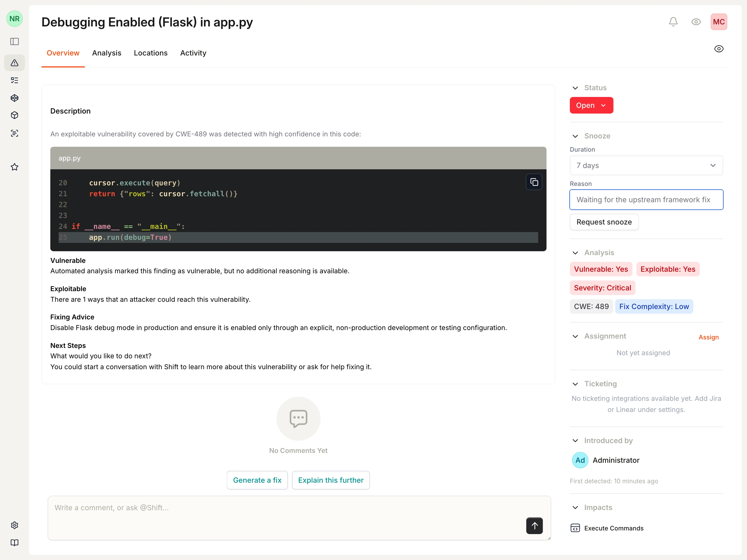Focus the comment text box
This screenshot has height=560, width=747.
pos(299,518)
